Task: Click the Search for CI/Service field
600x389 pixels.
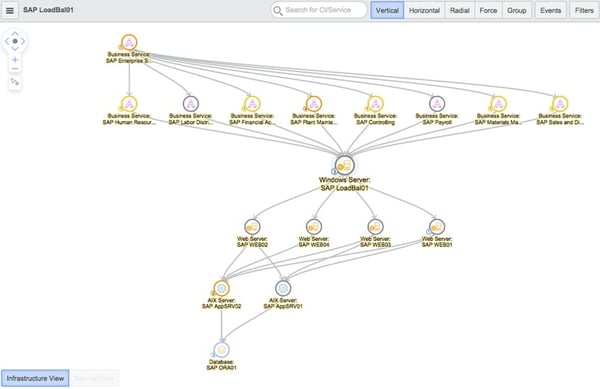Action: [319, 10]
